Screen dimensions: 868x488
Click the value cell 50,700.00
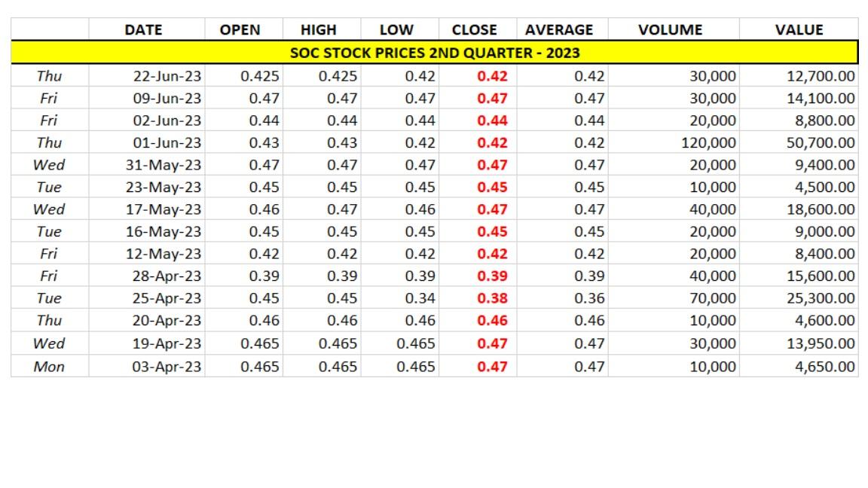click(822, 142)
